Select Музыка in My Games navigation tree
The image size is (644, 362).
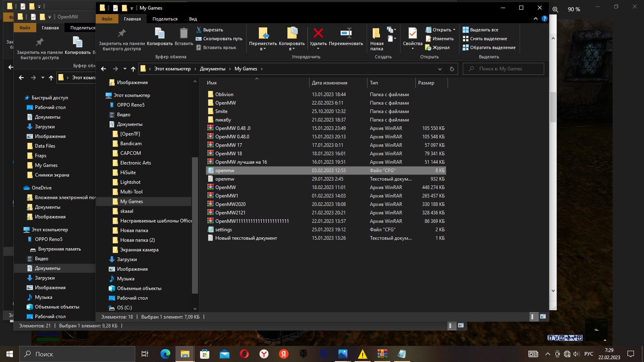click(x=126, y=279)
